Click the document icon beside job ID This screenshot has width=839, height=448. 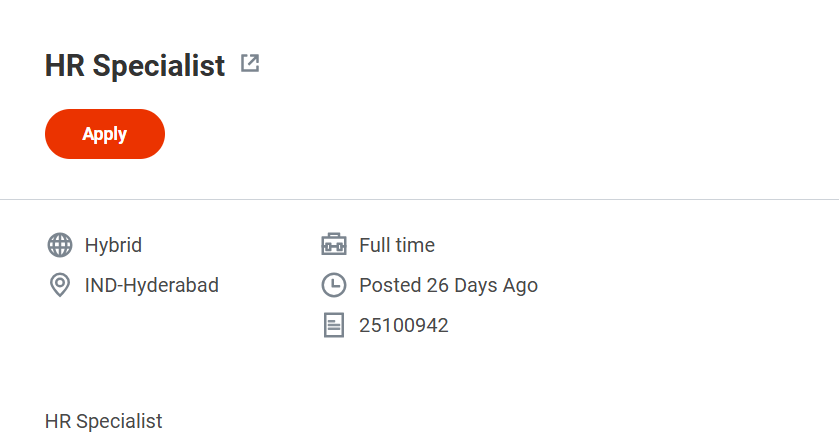[x=333, y=325]
